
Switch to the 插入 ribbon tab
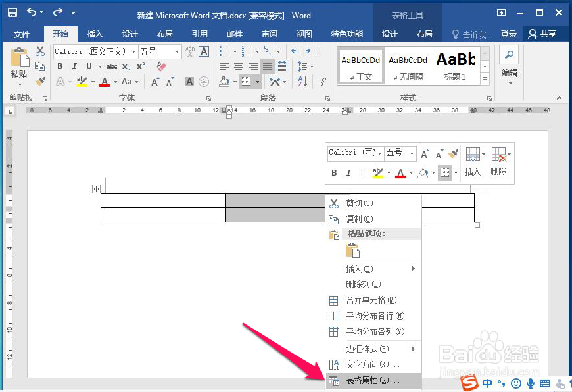(x=95, y=34)
